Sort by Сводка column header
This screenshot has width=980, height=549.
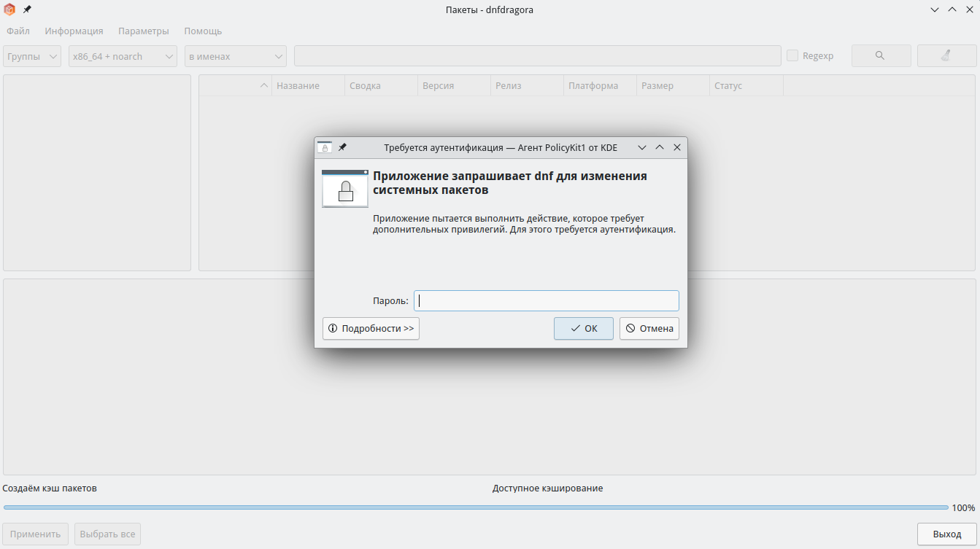click(x=381, y=85)
